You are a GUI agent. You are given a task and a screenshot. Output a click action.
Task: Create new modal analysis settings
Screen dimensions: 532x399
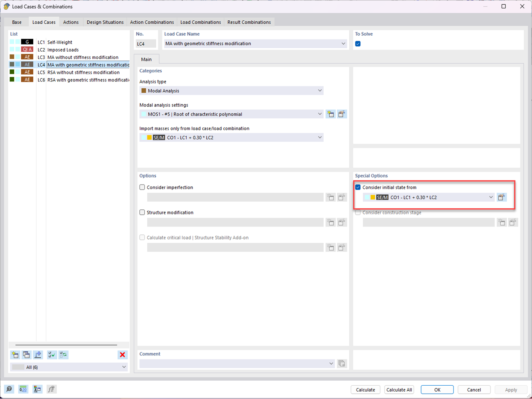pos(330,114)
